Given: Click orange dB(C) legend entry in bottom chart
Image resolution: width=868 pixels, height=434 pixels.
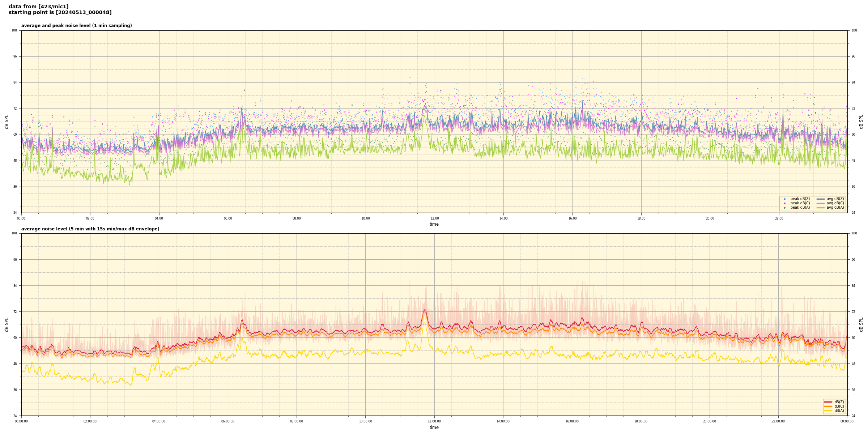Looking at the screenshot, I should point(828,406).
